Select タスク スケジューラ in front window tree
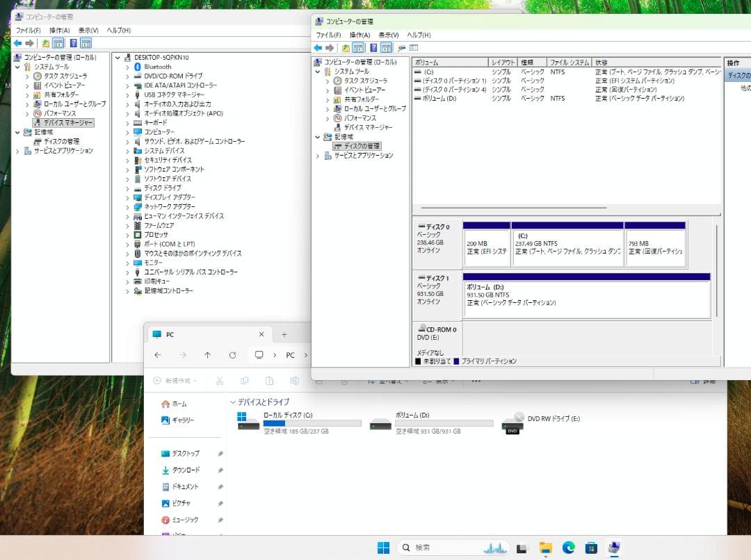 366,81
